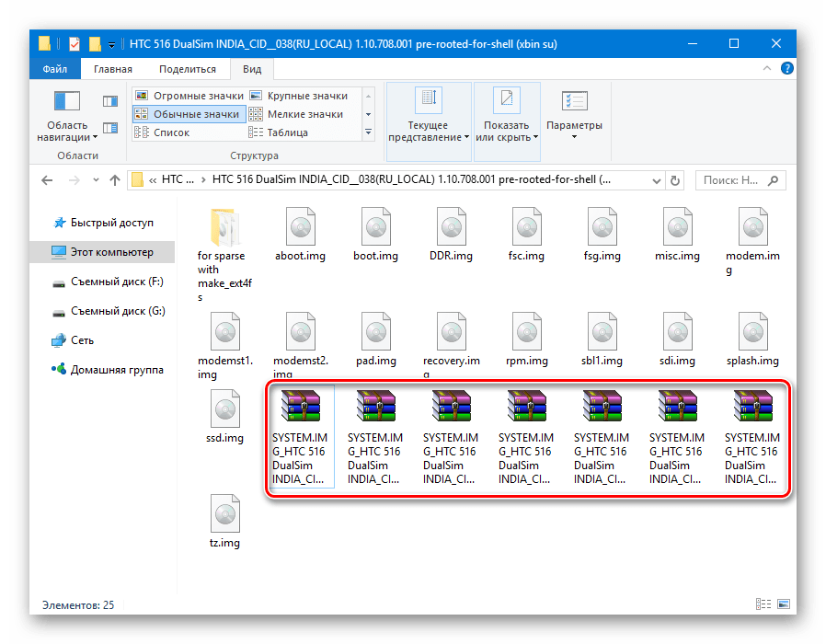Click the Details pane icon in ribbon
The image size is (826, 644).
point(110,128)
